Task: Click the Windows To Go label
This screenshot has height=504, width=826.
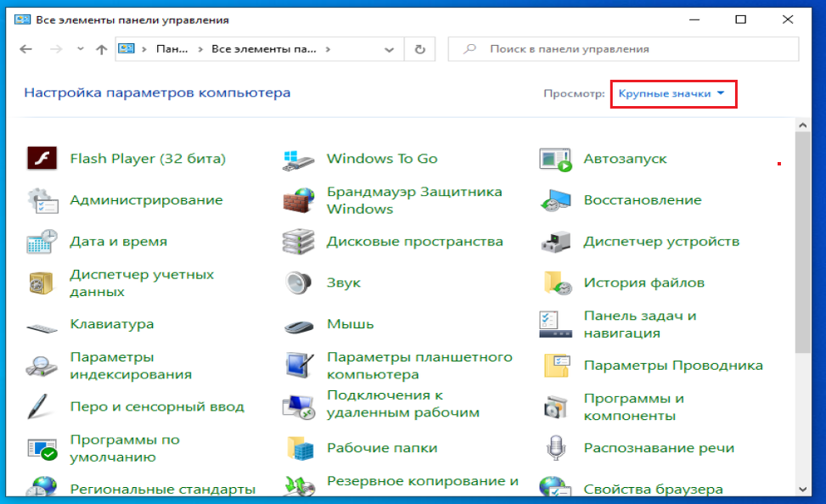Action: pos(382,159)
